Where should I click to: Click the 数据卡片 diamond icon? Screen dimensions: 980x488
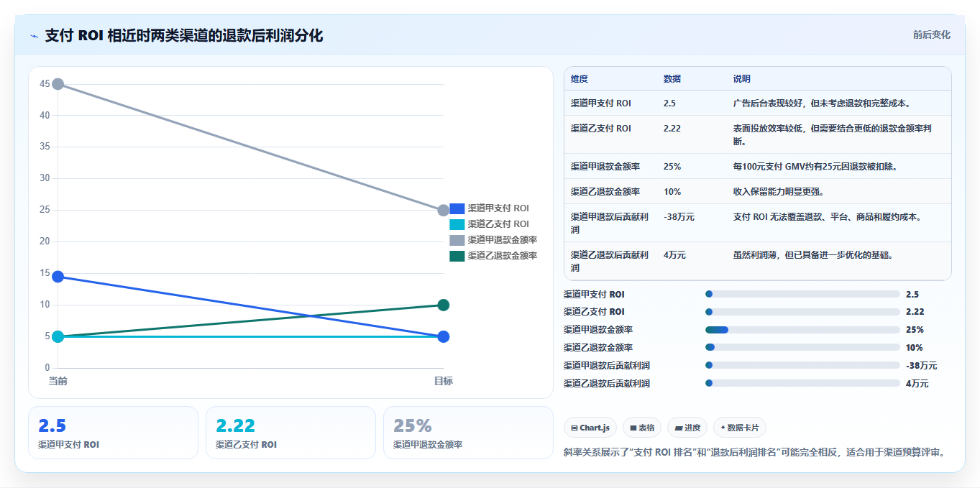pos(723,427)
